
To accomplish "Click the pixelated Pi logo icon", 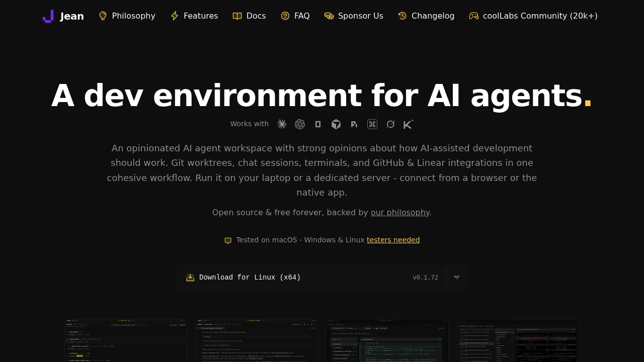I will pos(354,124).
